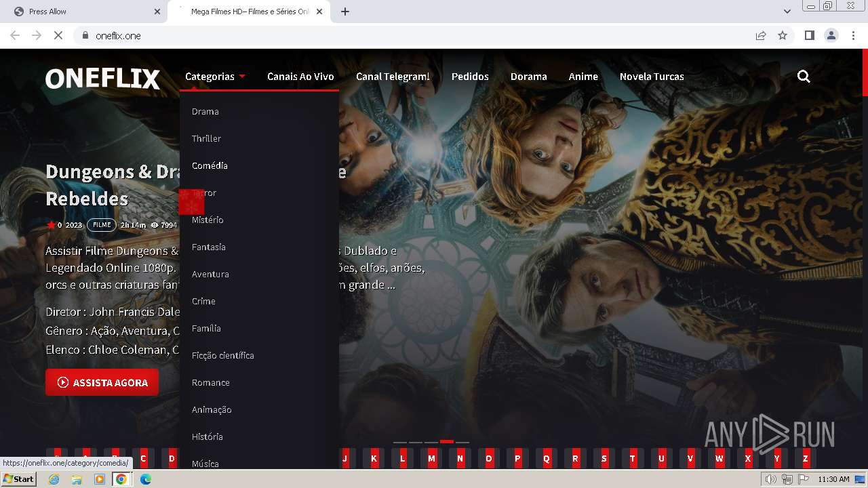868x488 pixels.
Task: Filter titles by letter C
Action: click(x=143, y=458)
